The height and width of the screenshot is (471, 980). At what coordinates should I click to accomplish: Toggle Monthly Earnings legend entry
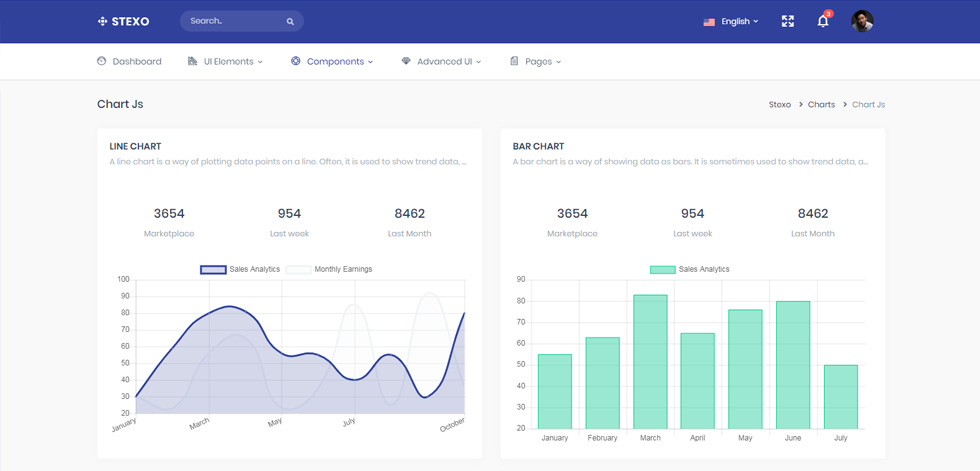(x=329, y=269)
